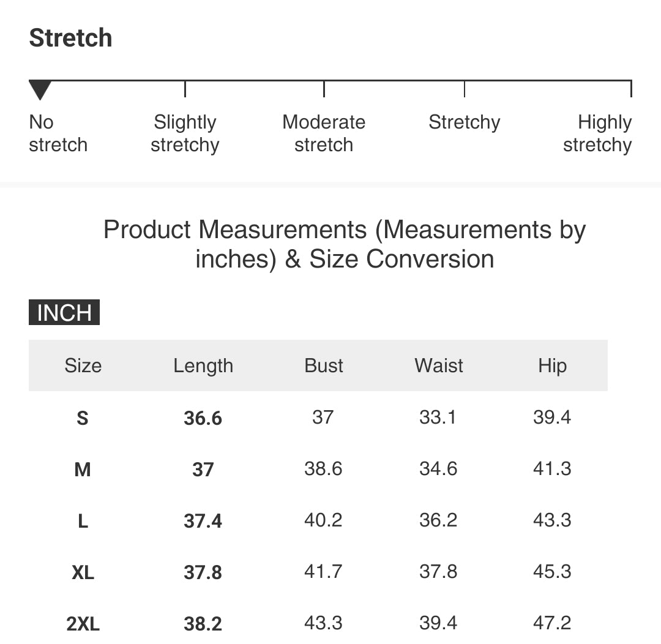Click the Moderate stretch scale label
The width and height of the screenshot is (661, 644).
click(324, 133)
